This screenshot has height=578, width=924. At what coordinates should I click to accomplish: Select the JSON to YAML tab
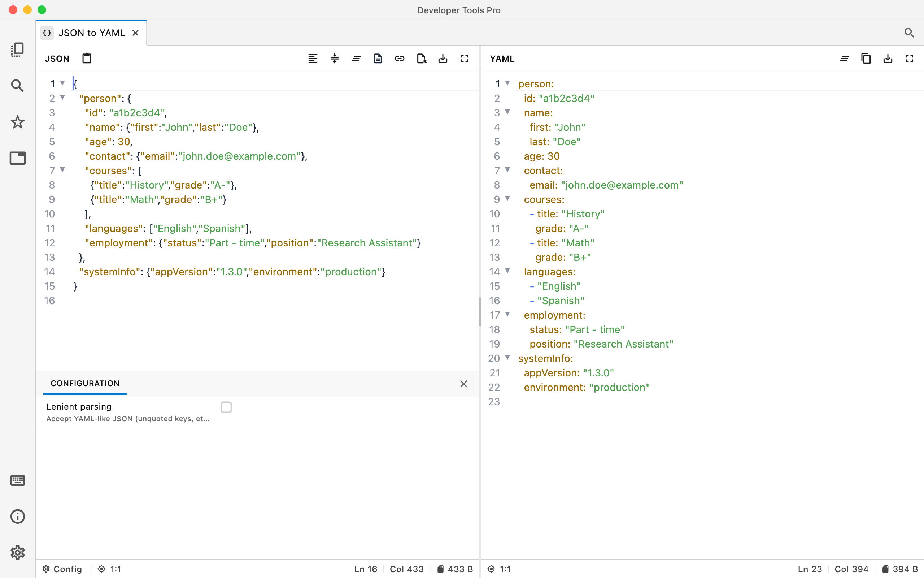tap(92, 33)
